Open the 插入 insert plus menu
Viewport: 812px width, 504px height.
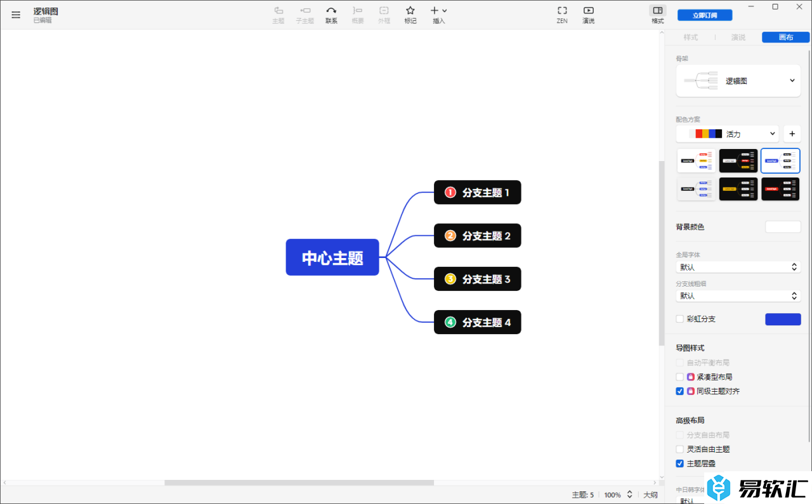point(439,15)
